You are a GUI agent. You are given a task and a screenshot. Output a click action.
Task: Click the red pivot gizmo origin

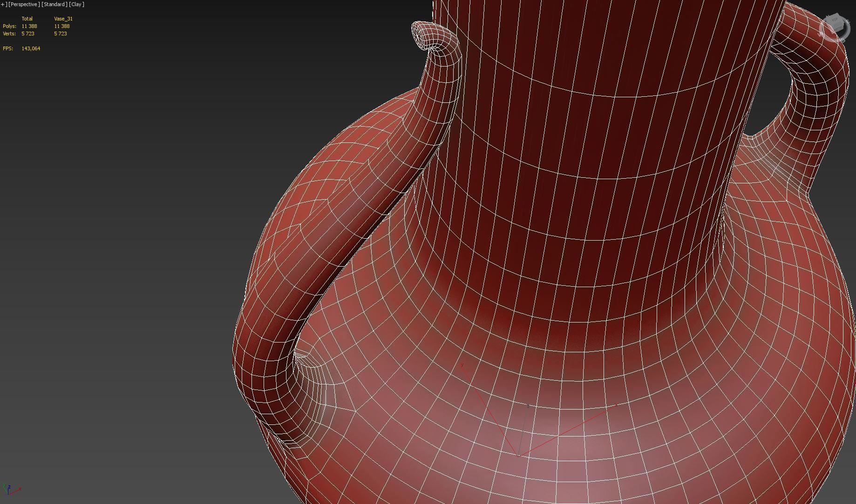(518, 456)
